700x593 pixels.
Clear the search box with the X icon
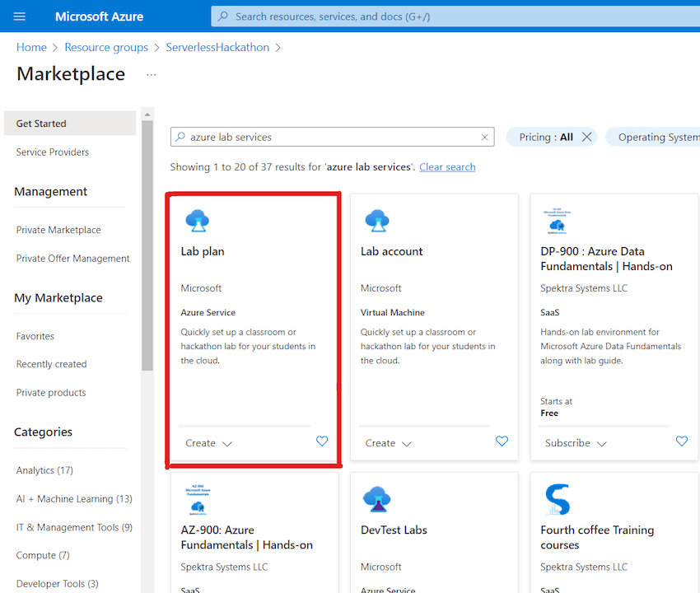click(484, 137)
